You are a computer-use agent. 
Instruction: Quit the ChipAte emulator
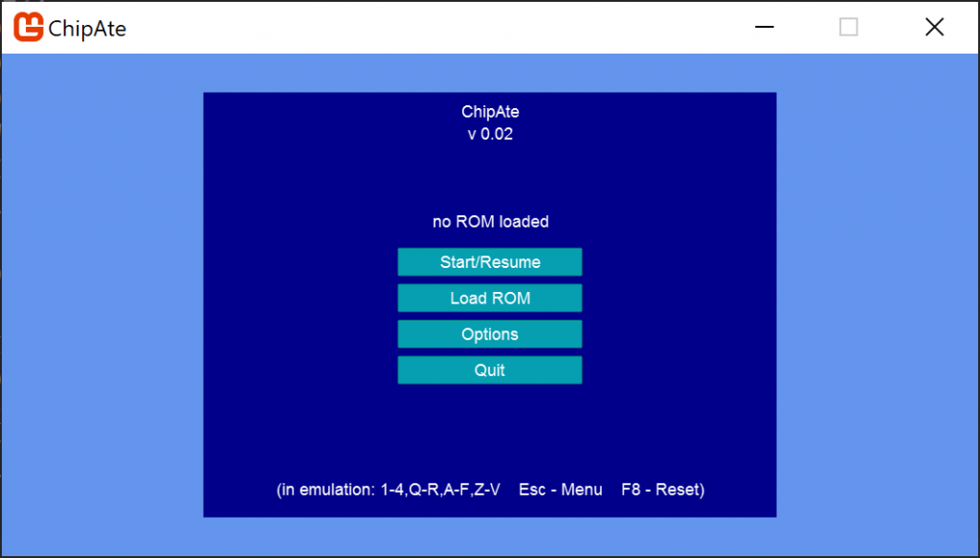point(490,370)
